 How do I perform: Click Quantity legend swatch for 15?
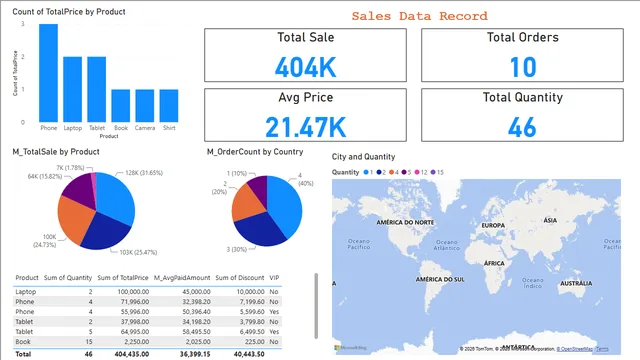(x=433, y=172)
